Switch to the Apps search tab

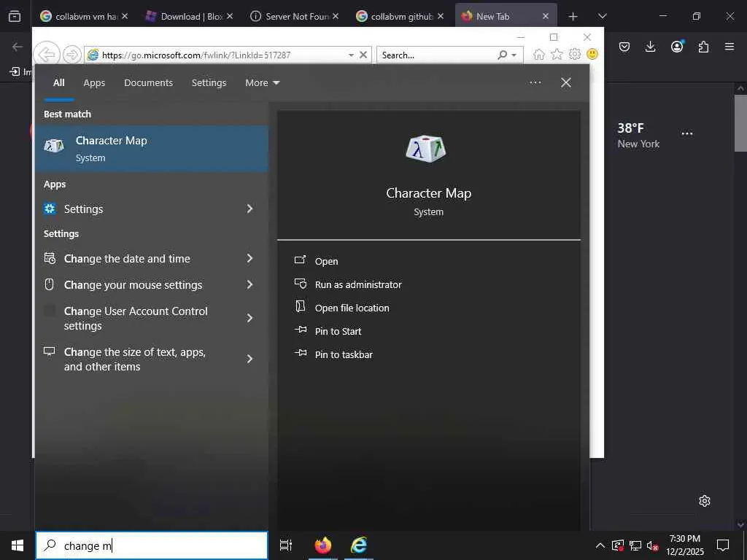point(94,83)
